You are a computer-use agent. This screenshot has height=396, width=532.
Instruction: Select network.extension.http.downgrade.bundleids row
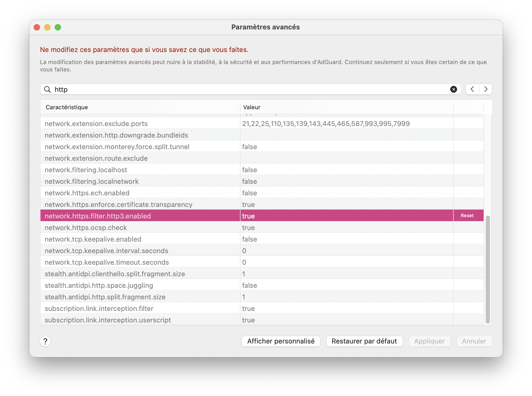click(x=262, y=135)
